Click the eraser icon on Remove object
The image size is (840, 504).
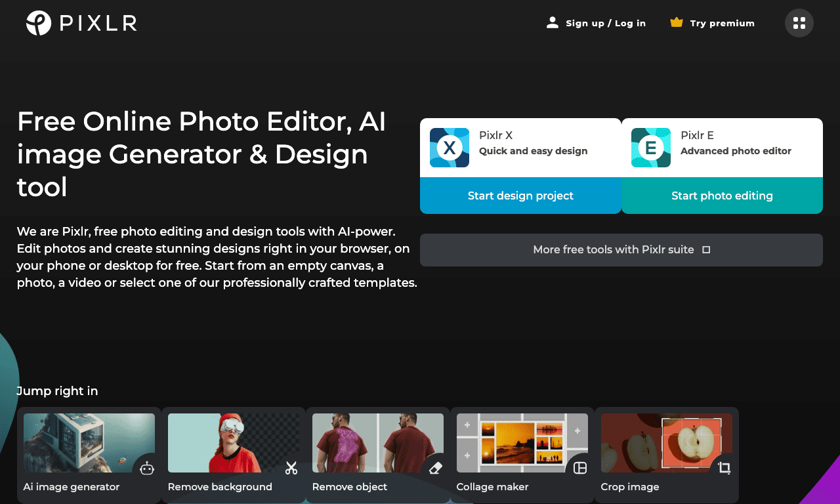[x=436, y=468]
